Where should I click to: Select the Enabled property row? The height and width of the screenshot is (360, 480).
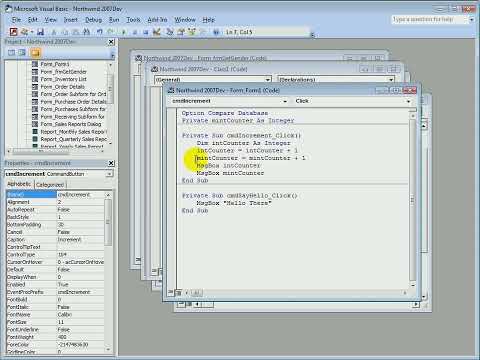(55, 284)
